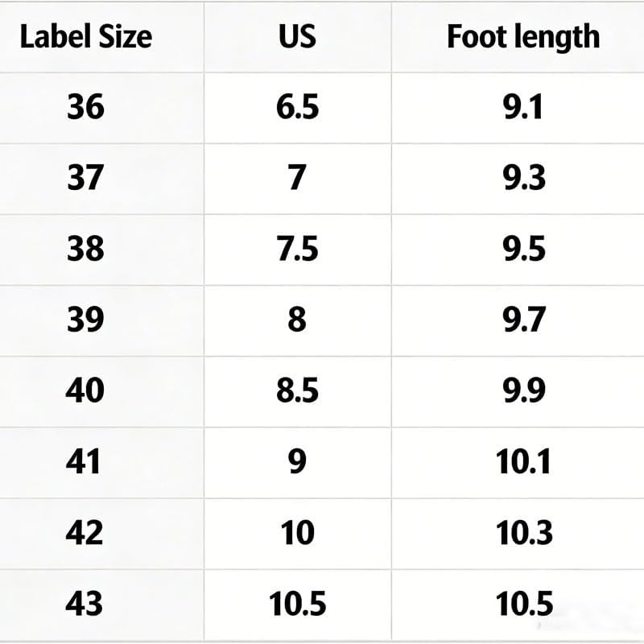Click the Foot length column header
This screenshot has height=644, width=644.
523,38
